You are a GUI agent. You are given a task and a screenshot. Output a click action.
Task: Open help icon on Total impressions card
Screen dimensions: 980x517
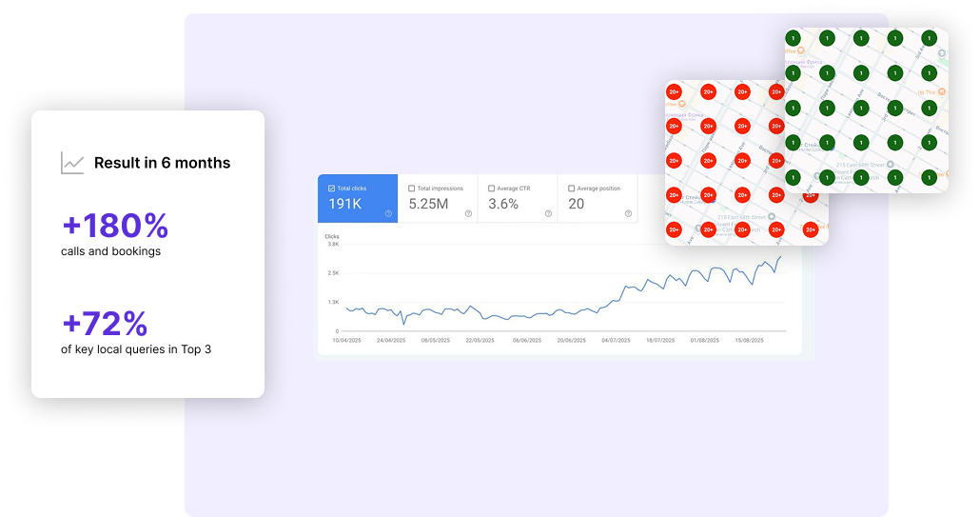tap(468, 213)
